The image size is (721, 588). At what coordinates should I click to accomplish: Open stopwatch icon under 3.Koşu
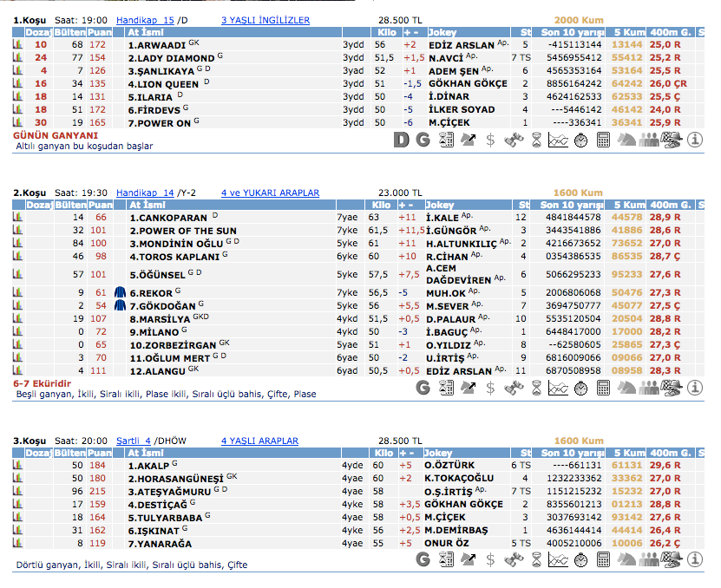(x=580, y=559)
